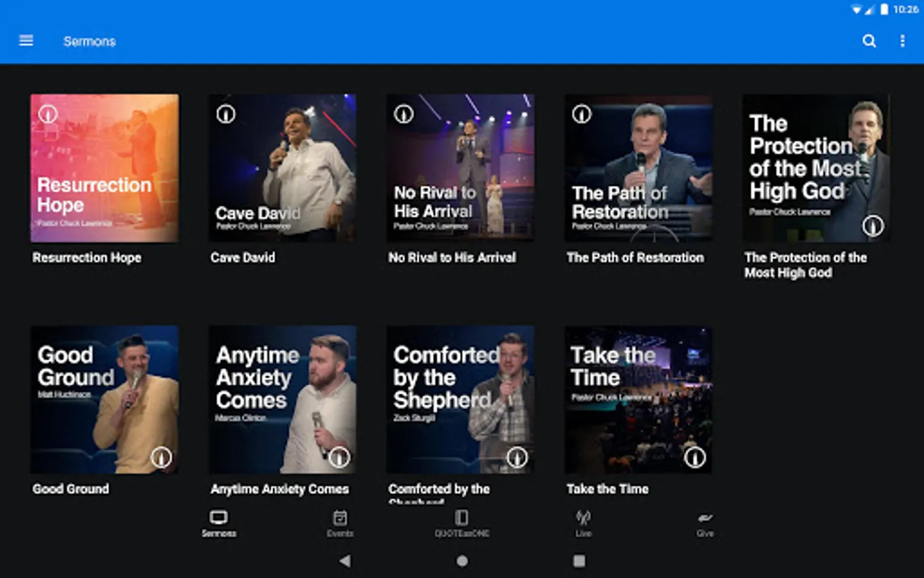Select the Anytime Anxiety Comes thumbnail
Viewport: 924px width, 578px height.
(x=282, y=399)
